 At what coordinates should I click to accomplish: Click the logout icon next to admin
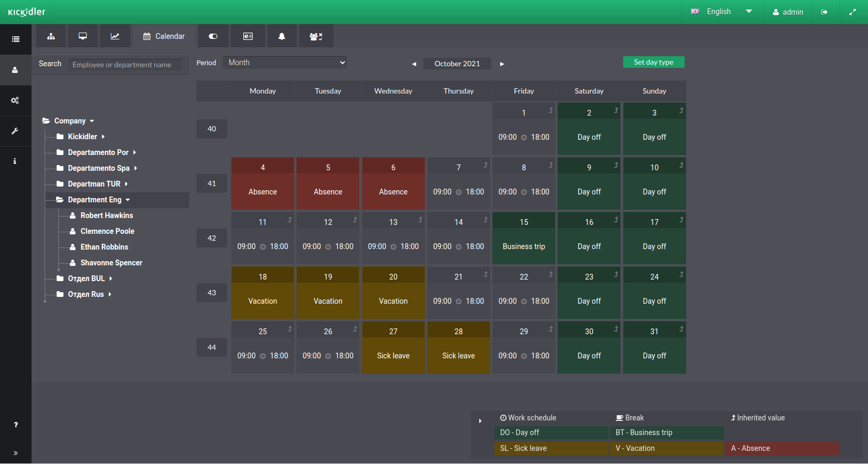[x=824, y=12]
